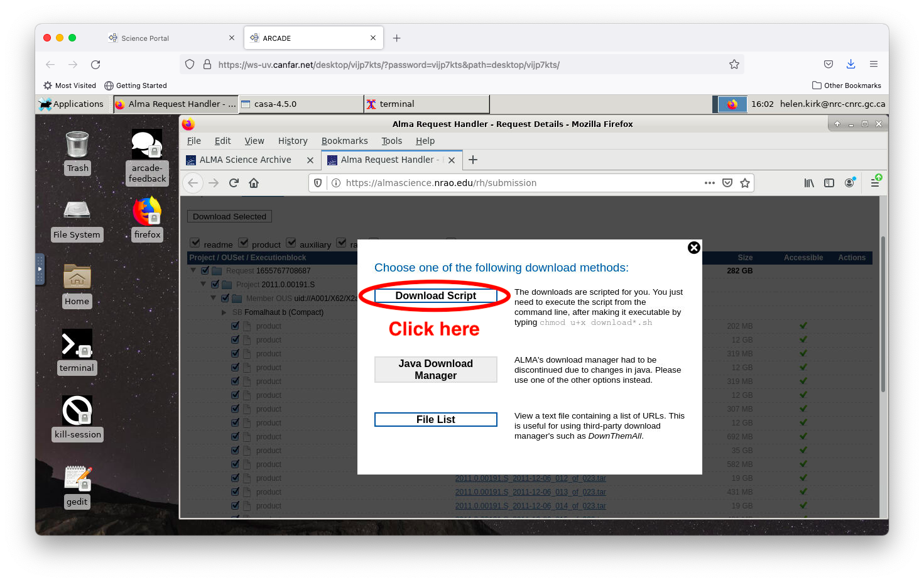924x582 pixels.
Task: Switch to casa-4.5.0 taskbar window
Action: click(x=301, y=104)
